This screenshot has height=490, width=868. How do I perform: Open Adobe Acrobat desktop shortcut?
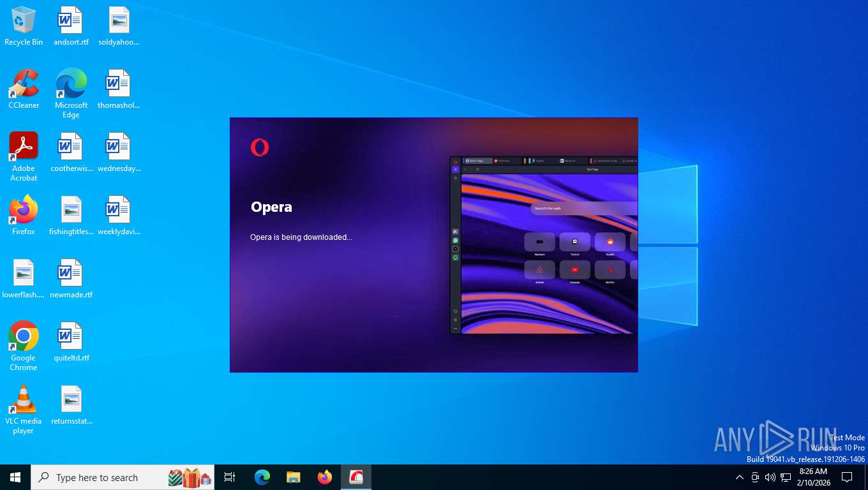(24, 157)
